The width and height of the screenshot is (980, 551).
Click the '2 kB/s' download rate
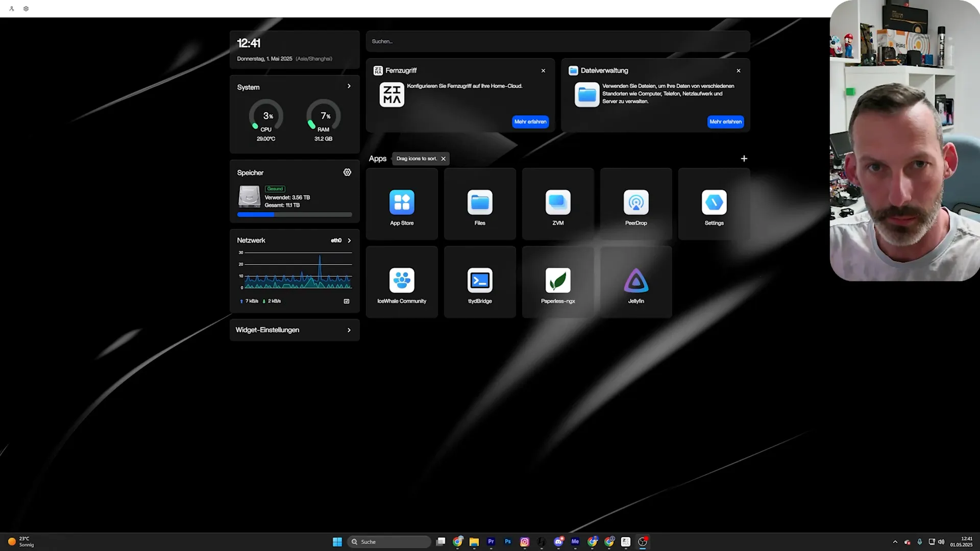tap(274, 301)
